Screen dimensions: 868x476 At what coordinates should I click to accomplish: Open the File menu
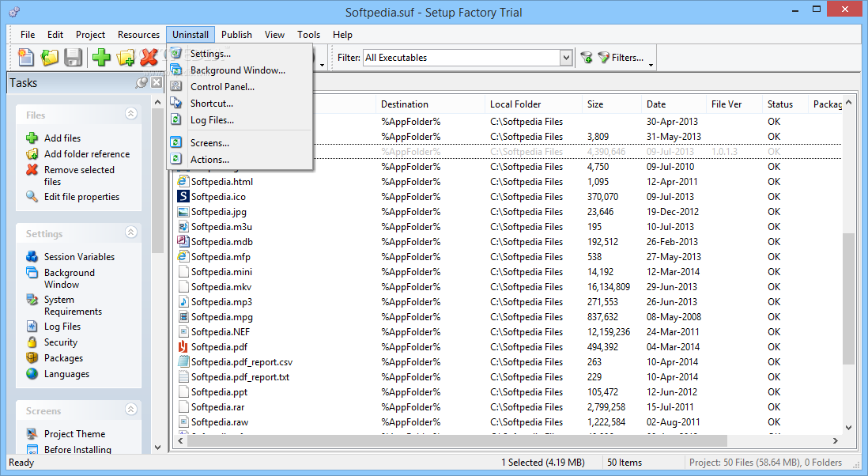[28, 34]
